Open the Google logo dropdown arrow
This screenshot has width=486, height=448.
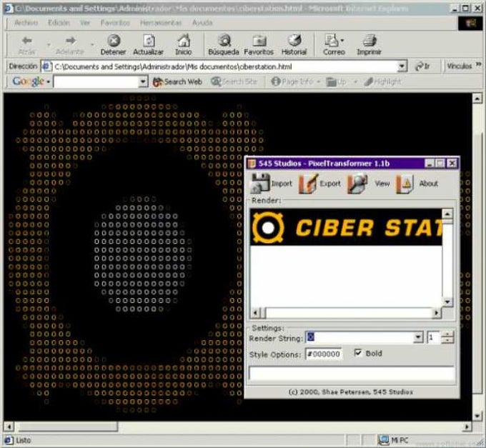49,82
